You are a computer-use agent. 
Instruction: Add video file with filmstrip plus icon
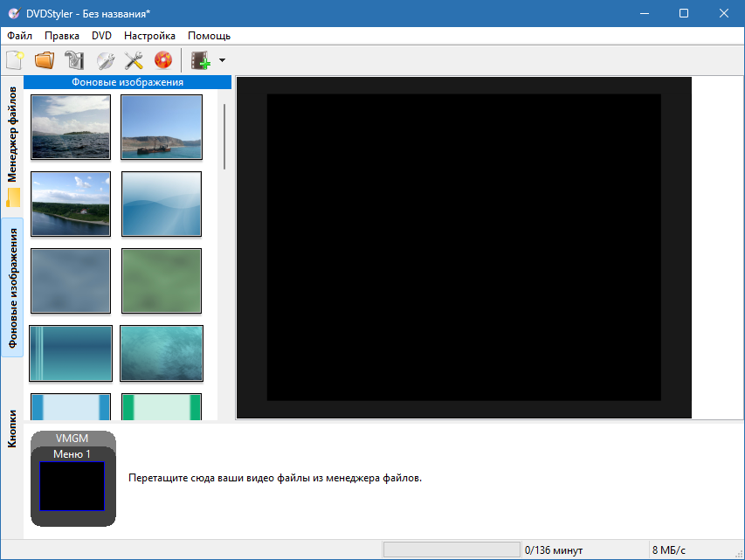(200, 60)
